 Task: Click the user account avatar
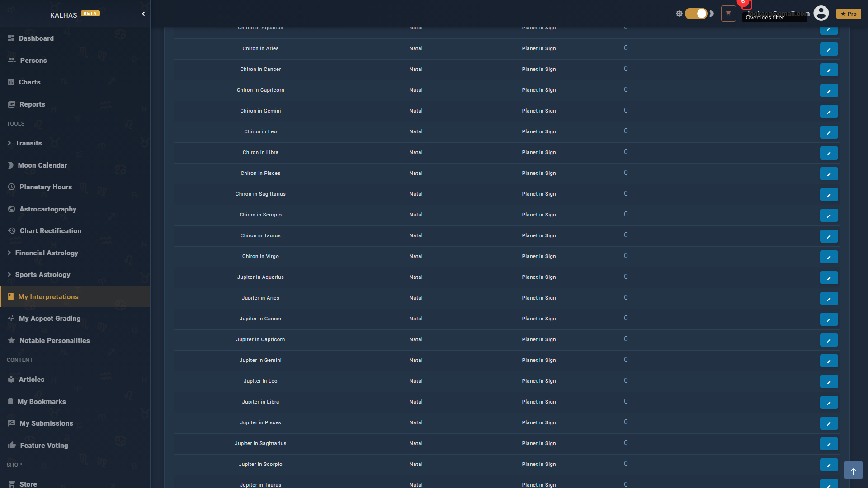tap(821, 14)
